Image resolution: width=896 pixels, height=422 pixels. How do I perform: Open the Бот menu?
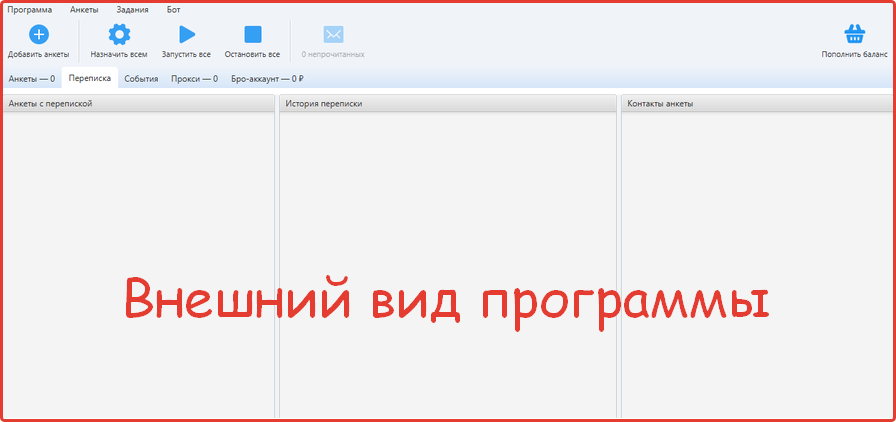click(x=174, y=9)
